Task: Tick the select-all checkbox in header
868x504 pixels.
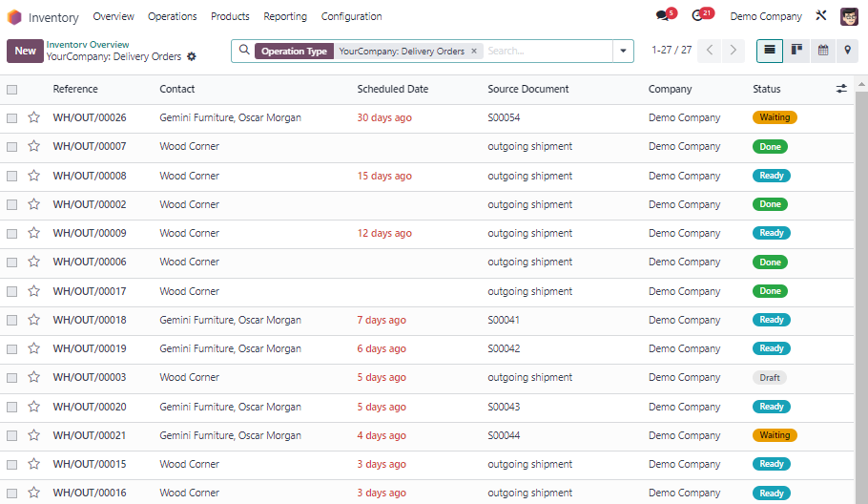Action: pyautogui.click(x=12, y=90)
